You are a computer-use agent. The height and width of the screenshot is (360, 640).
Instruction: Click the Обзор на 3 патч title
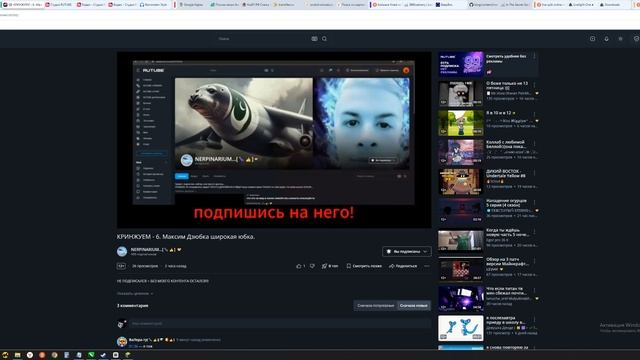(x=507, y=262)
